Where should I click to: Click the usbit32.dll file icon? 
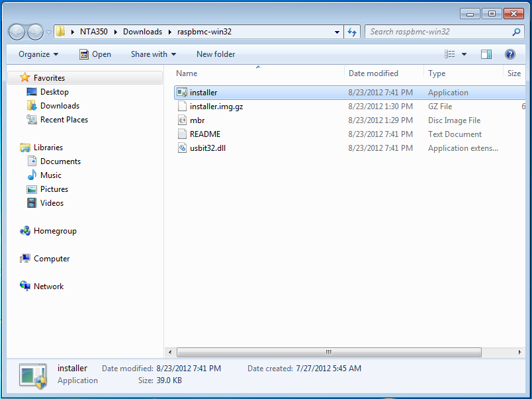(x=182, y=148)
